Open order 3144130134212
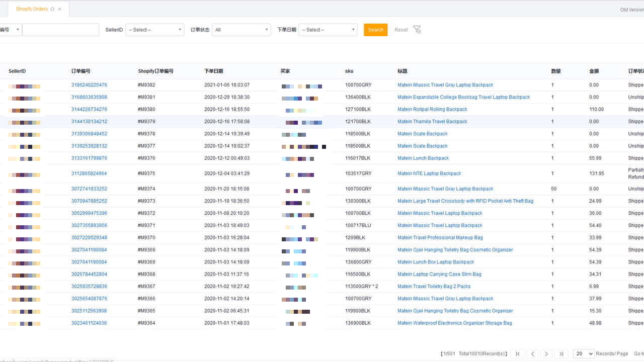The width and height of the screenshot is (644, 362). [89, 122]
